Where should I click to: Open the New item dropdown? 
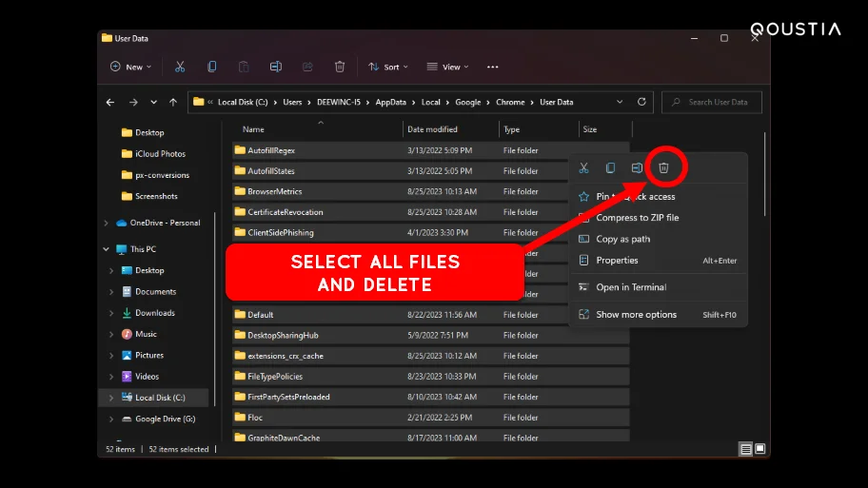(x=130, y=67)
